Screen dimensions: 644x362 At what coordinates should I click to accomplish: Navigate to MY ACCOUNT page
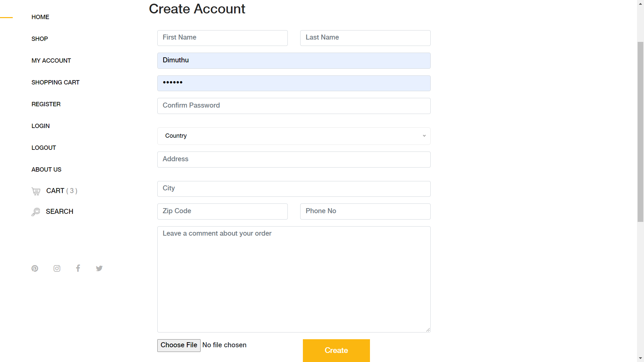coord(51,61)
